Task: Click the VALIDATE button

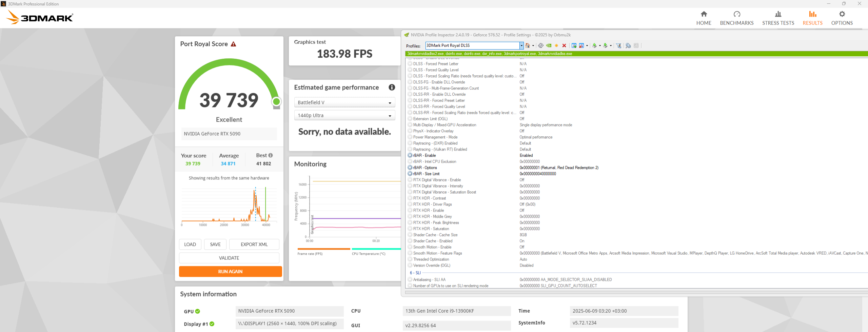Action: click(229, 258)
